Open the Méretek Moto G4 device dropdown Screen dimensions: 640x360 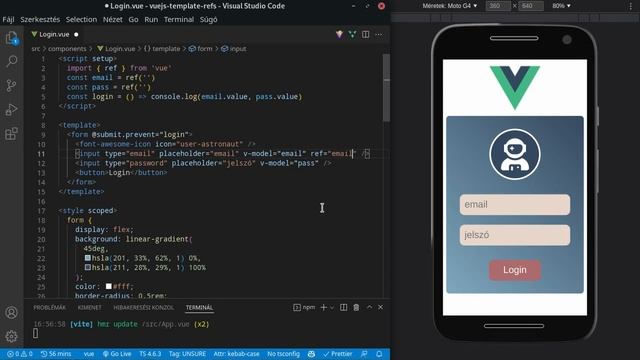click(x=449, y=6)
